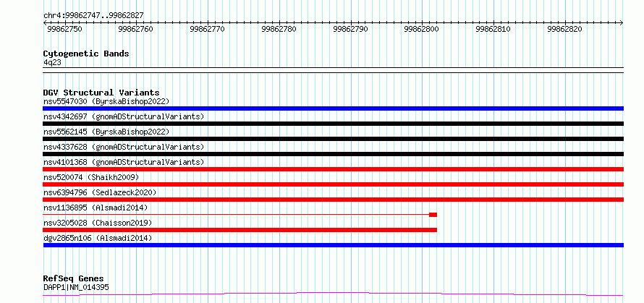
Task: Click ruler position 99862820
Action: pos(564,29)
